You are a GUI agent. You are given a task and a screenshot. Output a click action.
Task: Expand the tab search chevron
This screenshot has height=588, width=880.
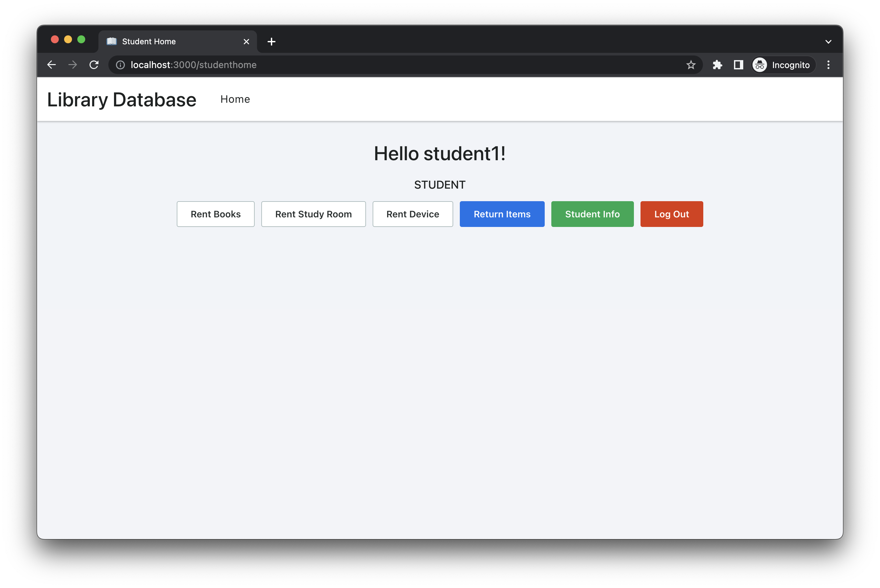828,42
